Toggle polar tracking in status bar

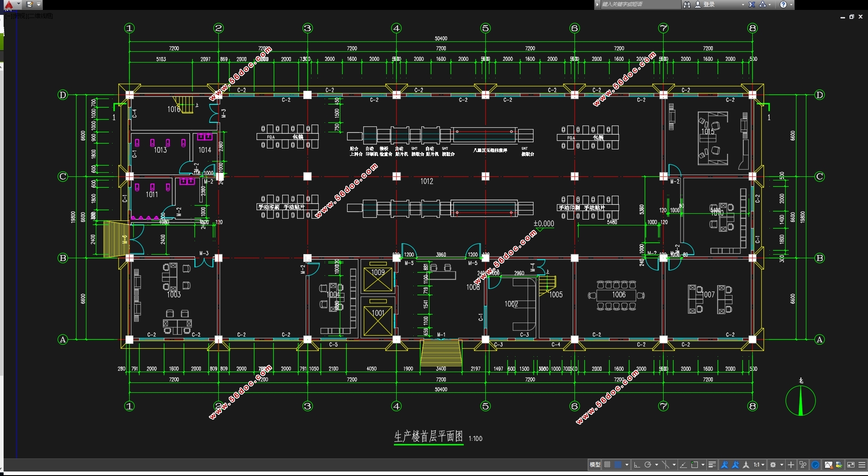tap(648, 465)
